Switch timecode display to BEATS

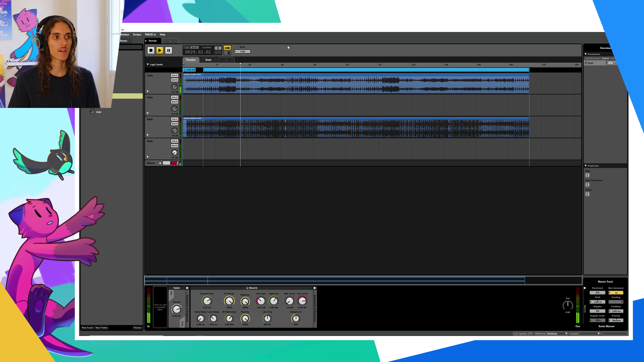point(195,47)
